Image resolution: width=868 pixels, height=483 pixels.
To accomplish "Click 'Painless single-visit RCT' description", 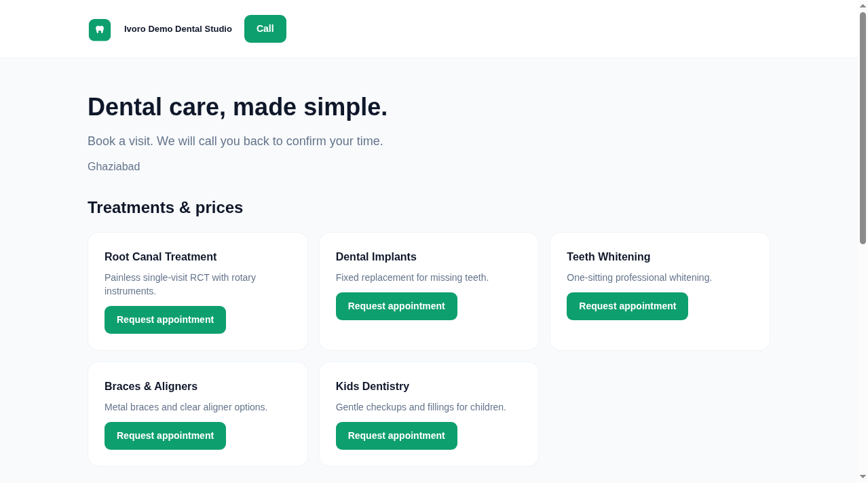I will pyautogui.click(x=180, y=284).
